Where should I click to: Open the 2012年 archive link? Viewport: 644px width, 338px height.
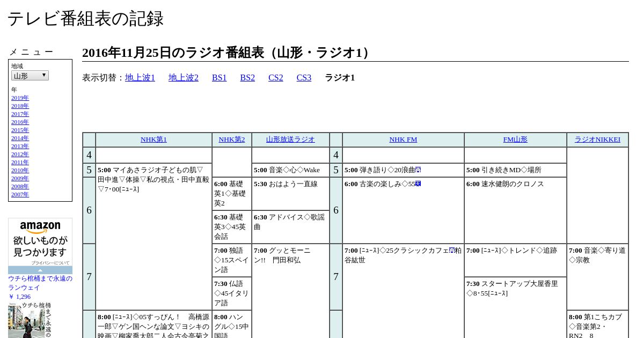point(20,155)
